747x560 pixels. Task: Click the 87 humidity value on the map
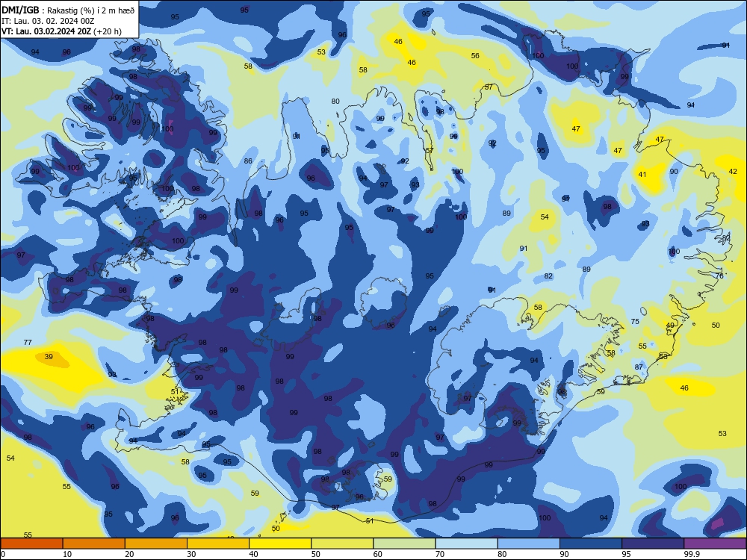[x=639, y=367]
